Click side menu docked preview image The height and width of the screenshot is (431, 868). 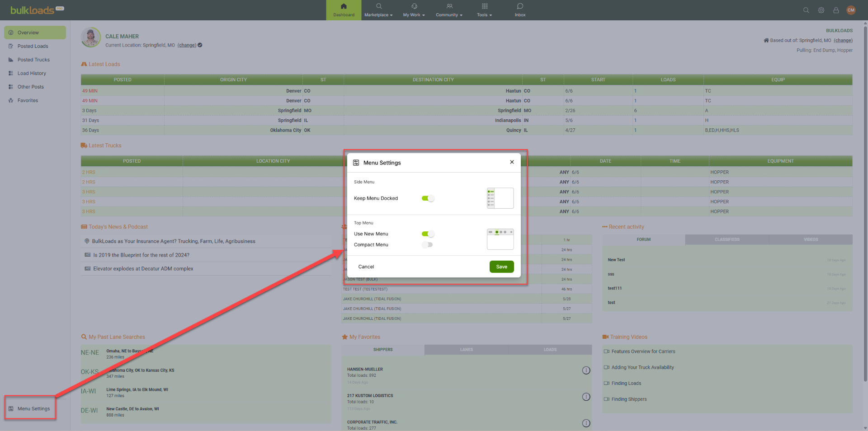point(500,198)
